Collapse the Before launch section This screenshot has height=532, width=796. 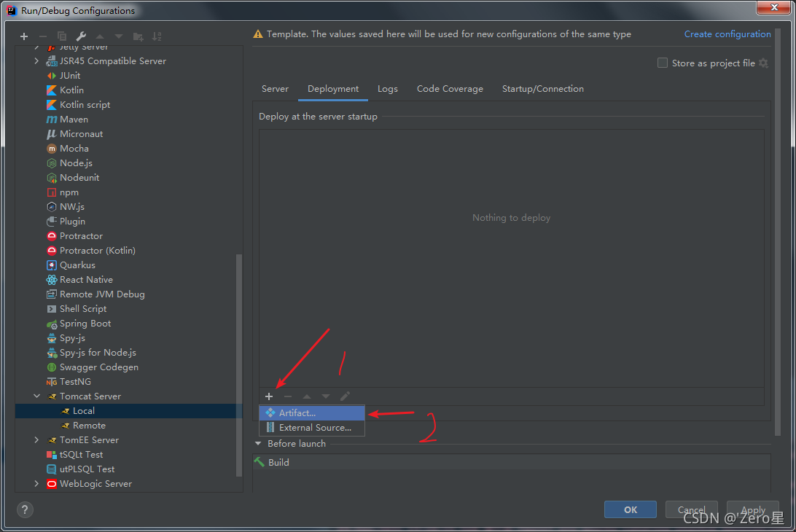click(x=258, y=444)
